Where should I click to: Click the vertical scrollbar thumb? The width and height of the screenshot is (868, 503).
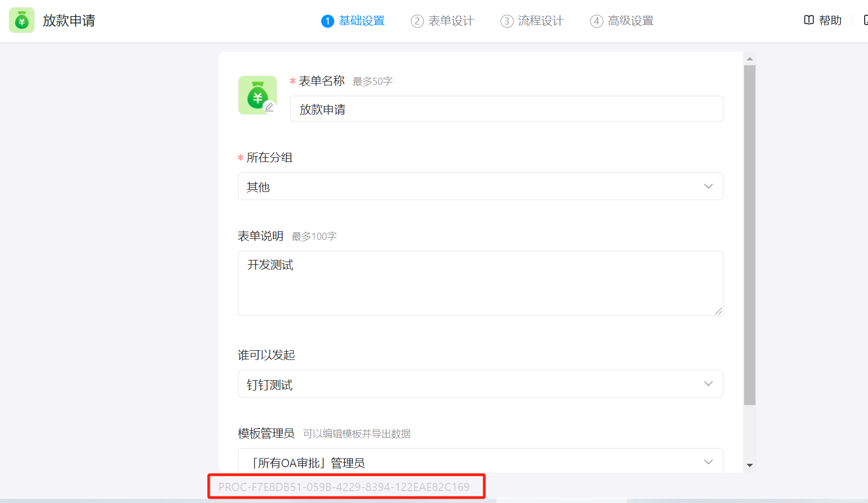point(750,235)
